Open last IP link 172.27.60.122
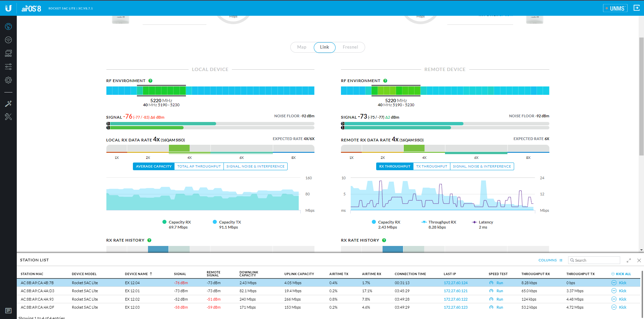 click(455, 299)
